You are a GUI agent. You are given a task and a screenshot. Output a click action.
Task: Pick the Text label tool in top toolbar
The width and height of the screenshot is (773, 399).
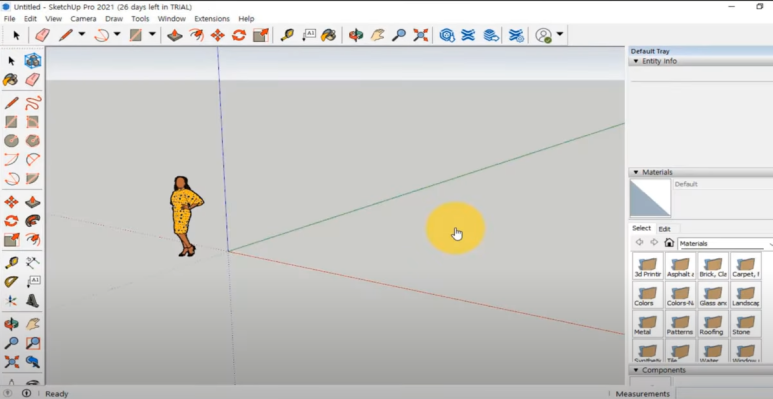tap(309, 35)
